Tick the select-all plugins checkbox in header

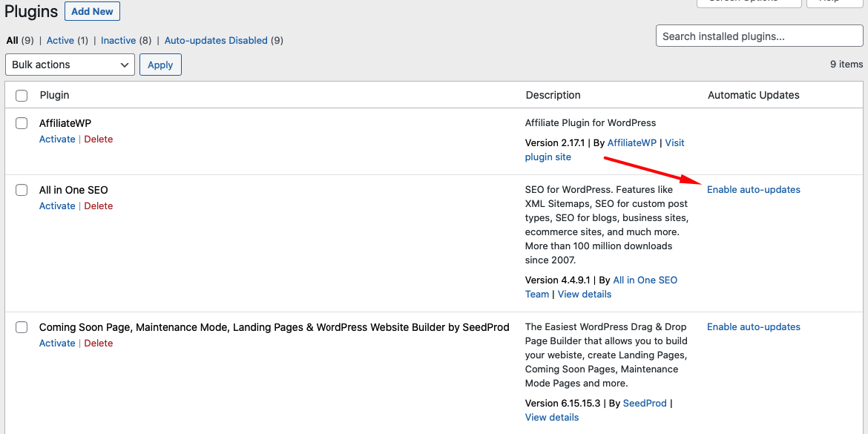22,96
